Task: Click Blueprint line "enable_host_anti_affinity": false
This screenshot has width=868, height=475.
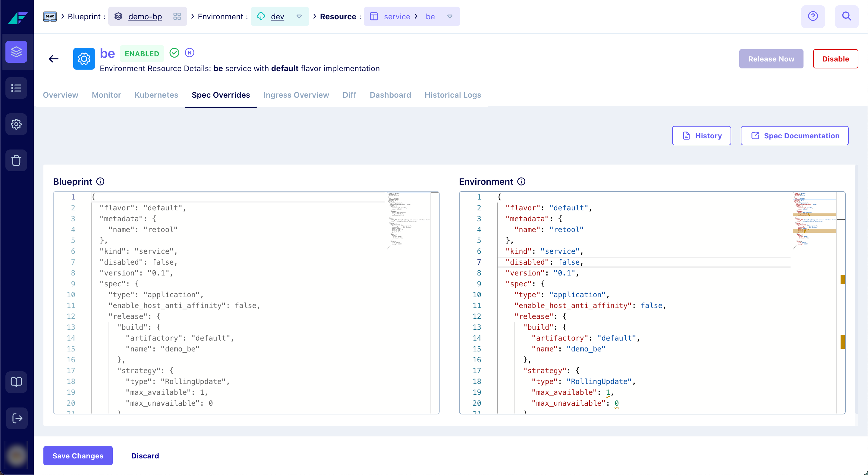Action: (184, 306)
